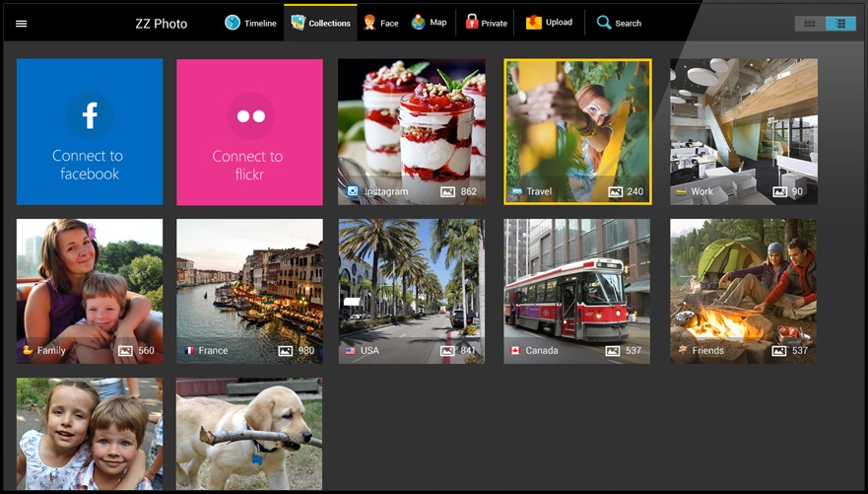This screenshot has height=494, width=868.
Task: Click the Face person icon
Action: pos(369,23)
